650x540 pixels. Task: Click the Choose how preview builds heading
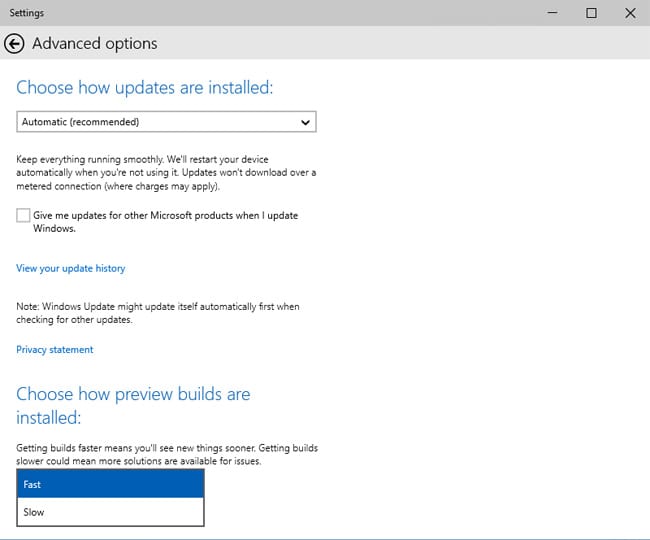point(133,406)
